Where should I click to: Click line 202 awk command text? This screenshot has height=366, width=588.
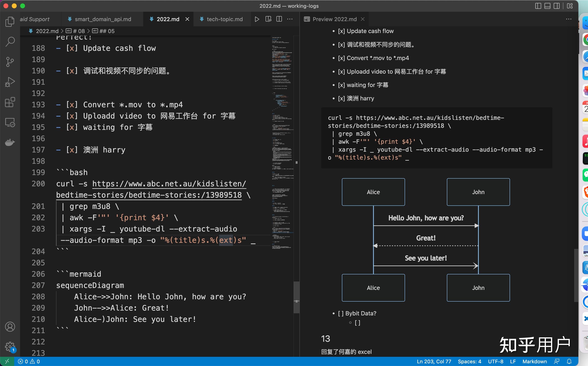pyautogui.click(x=119, y=218)
